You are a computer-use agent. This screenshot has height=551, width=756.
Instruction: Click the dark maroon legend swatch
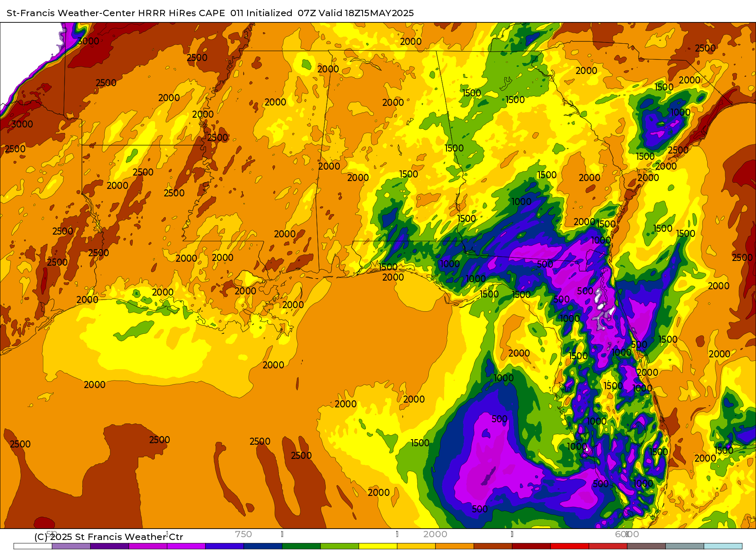531,546
